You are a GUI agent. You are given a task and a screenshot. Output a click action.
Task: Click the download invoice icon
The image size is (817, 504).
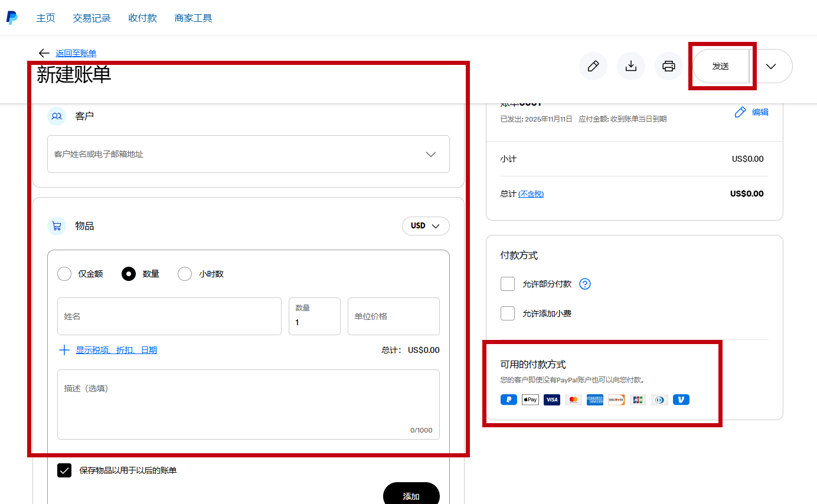(x=631, y=66)
